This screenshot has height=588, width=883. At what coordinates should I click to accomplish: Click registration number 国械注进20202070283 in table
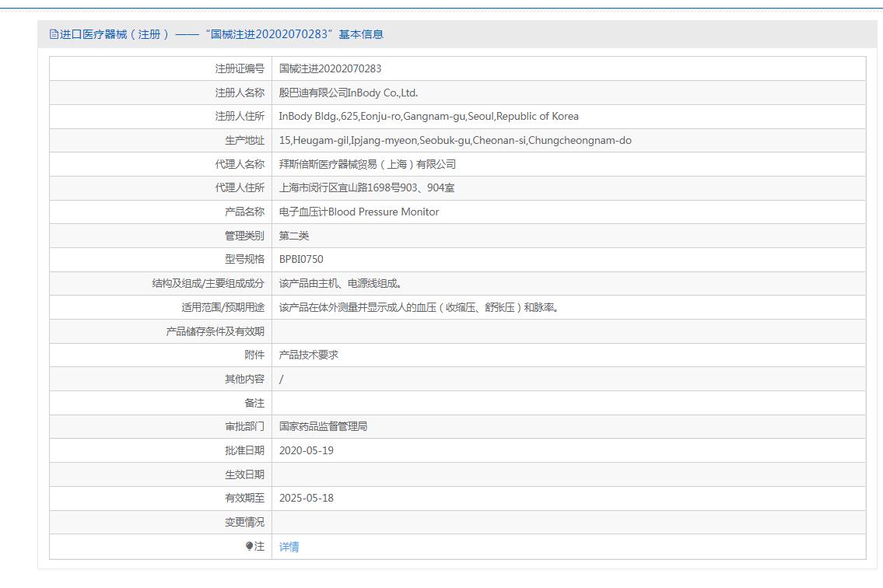(330, 69)
